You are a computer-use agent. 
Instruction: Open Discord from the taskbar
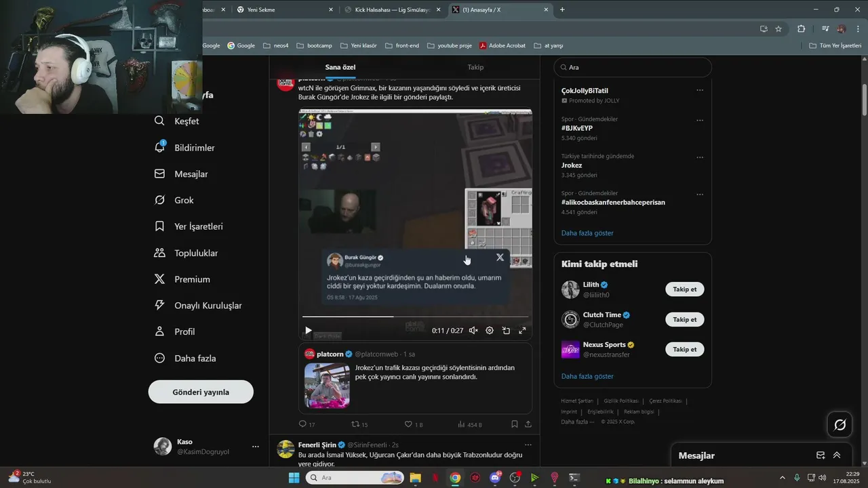tap(495, 478)
